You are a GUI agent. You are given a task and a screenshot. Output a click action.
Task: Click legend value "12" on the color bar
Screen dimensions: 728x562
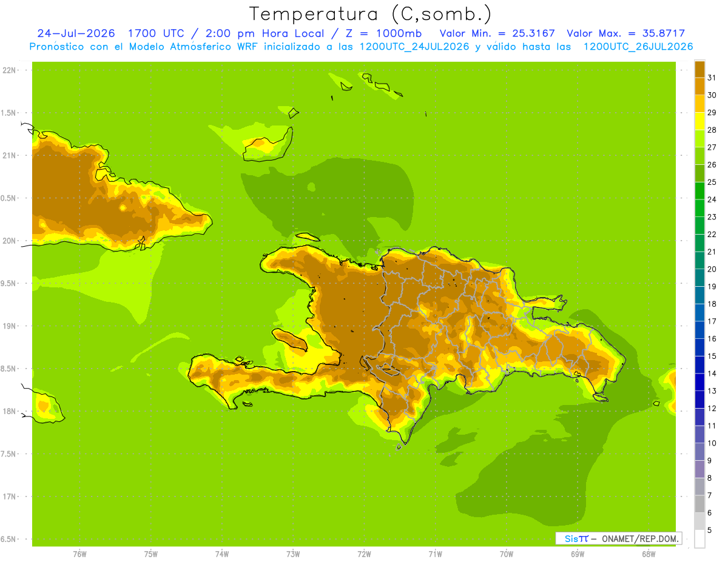(712, 408)
